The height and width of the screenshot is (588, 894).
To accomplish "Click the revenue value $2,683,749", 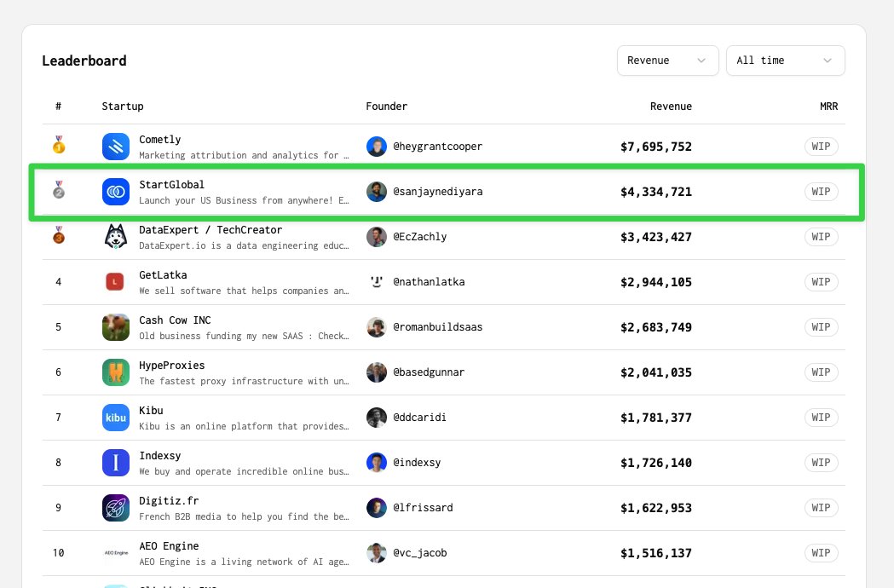I will pyautogui.click(x=656, y=326).
